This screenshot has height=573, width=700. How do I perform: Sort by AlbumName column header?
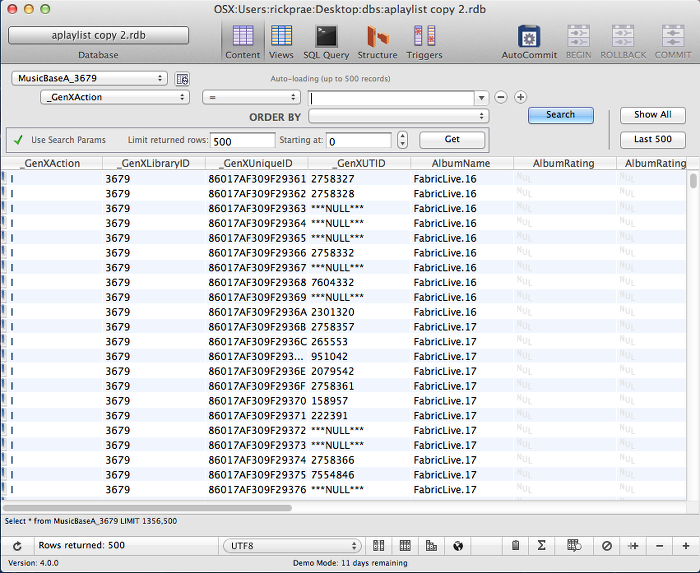coord(462,163)
